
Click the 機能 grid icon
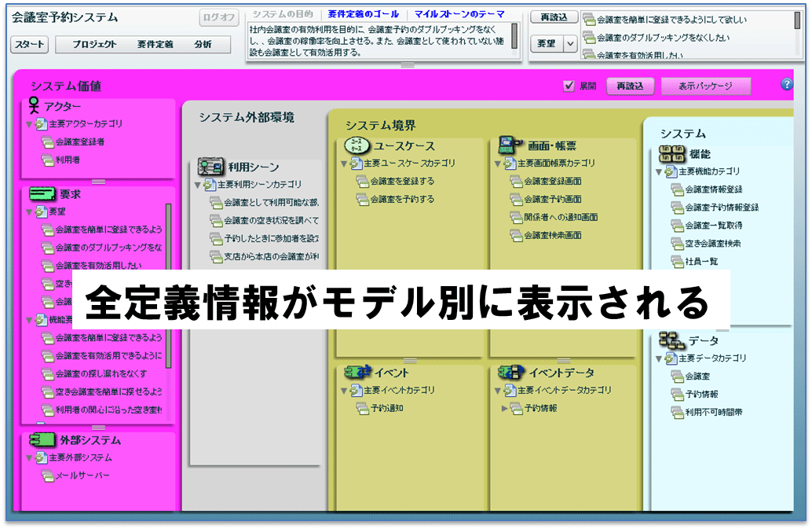click(x=671, y=154)
